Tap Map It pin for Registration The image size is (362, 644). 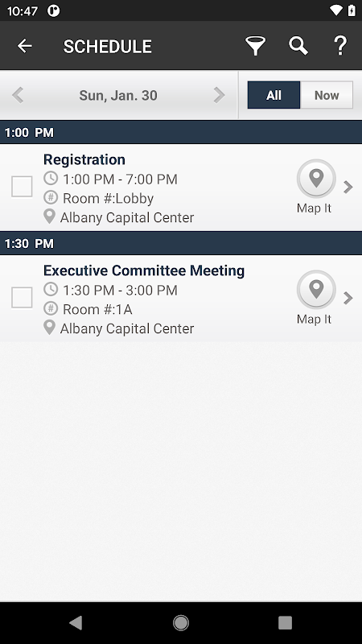tap(316, 179)
